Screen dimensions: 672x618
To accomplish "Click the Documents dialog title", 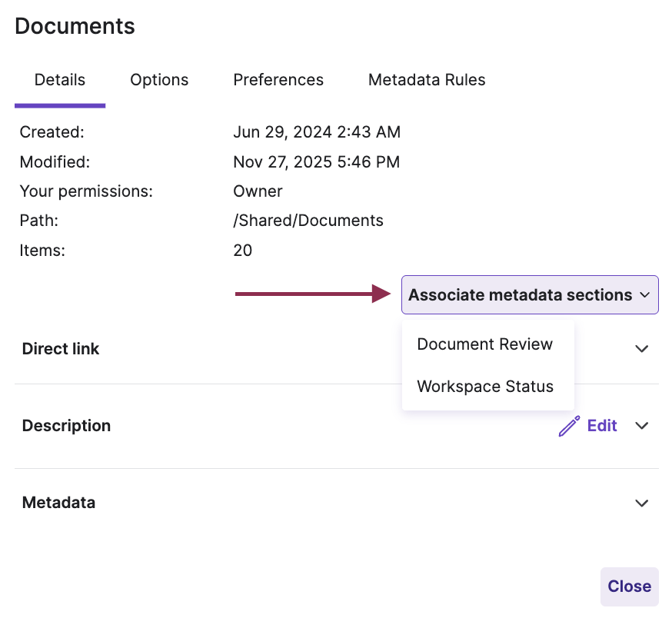I will tap(75, 26).
